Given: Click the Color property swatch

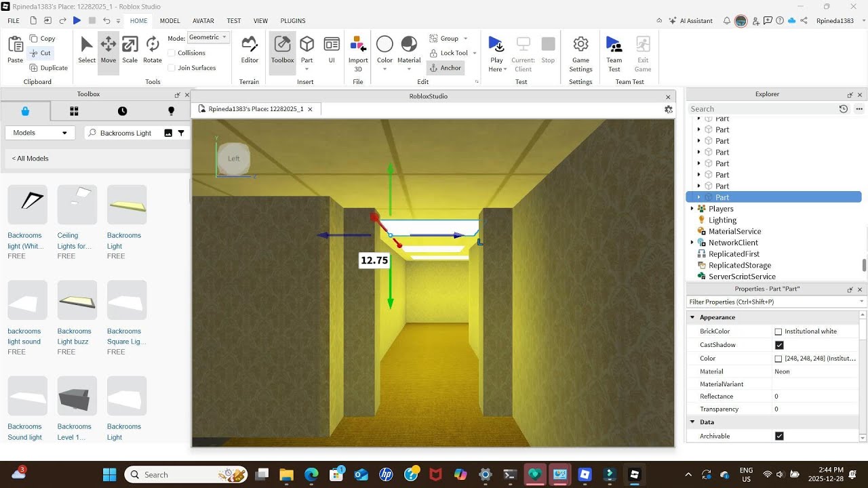Looking at the screenshot, I should coord(778,359).
